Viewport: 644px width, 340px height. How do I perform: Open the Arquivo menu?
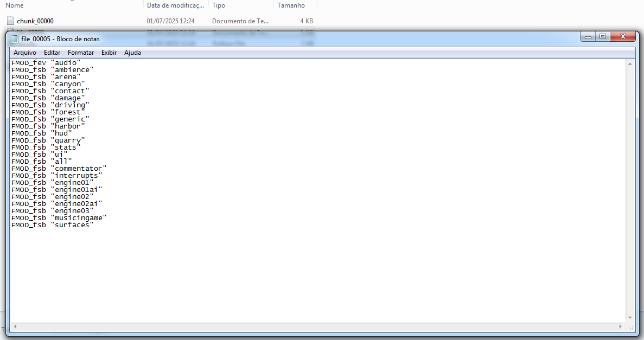24,53
